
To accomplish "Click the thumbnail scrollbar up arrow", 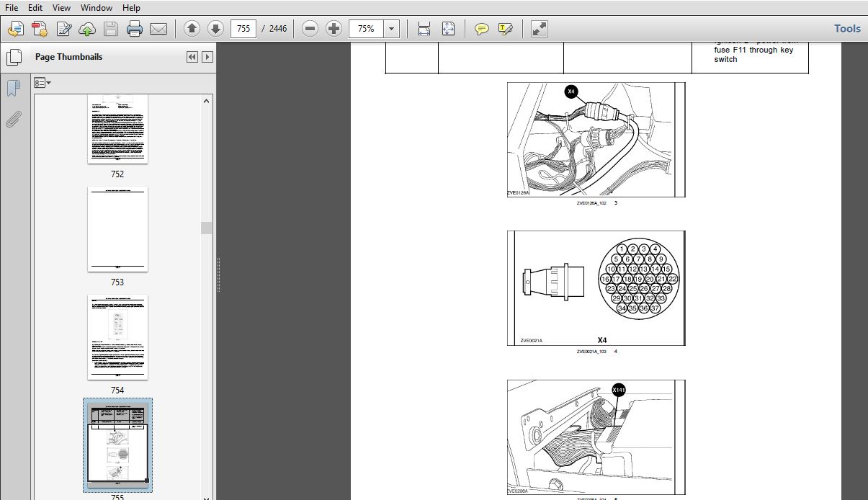I will pyautogui.click(x=207, y=101).
